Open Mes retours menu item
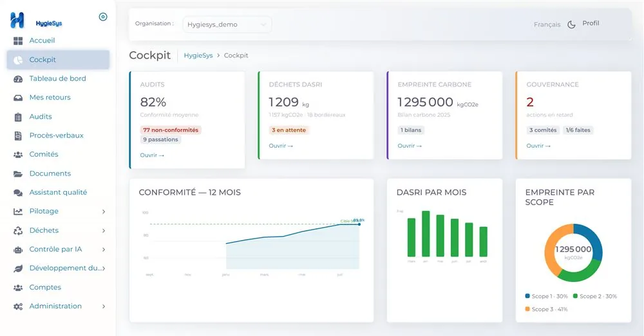This screenshot has height=336, width=644. pos(59,97)
